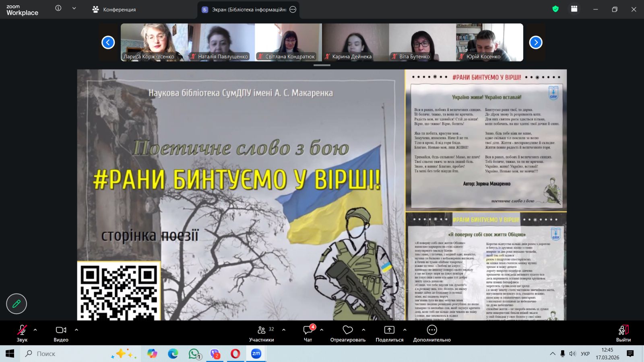Open the Чат panel with unread messages
The height and width of the screenshot is (362, 644).
tap(308, 333)
